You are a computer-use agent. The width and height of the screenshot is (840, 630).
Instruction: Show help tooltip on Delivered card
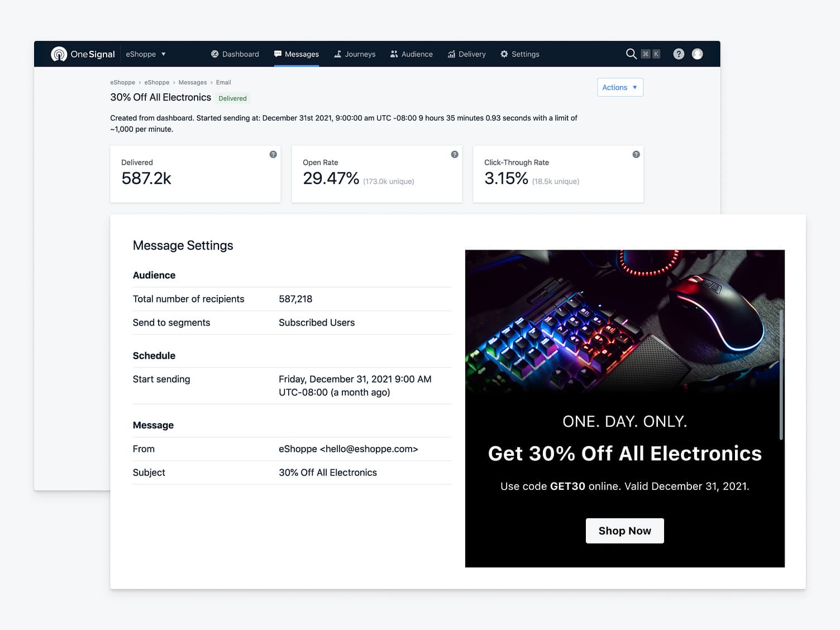coord(273,154)
